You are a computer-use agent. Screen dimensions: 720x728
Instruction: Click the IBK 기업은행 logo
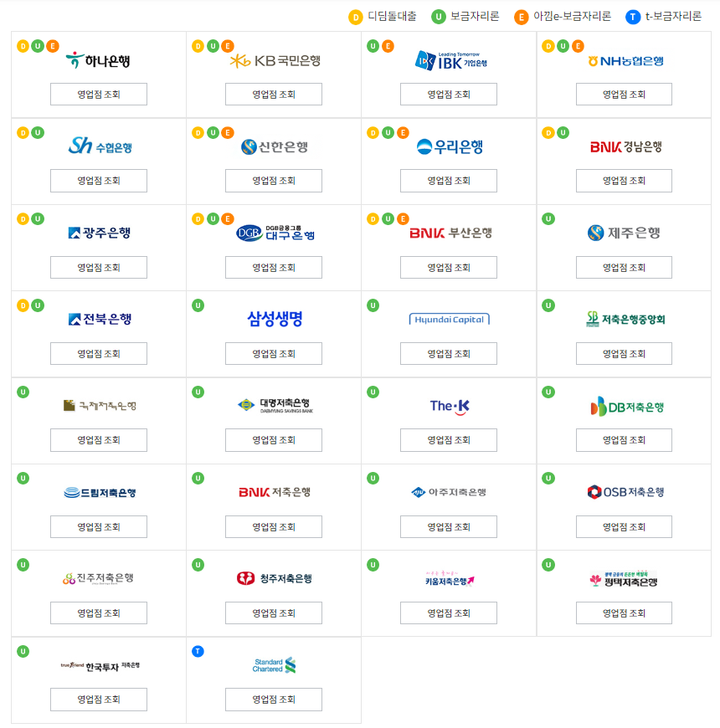450,61
